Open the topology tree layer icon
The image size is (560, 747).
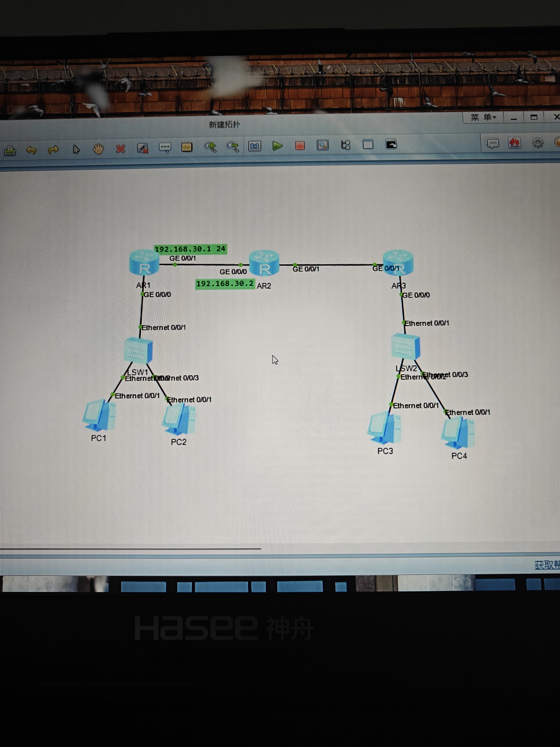pos(345,145)
